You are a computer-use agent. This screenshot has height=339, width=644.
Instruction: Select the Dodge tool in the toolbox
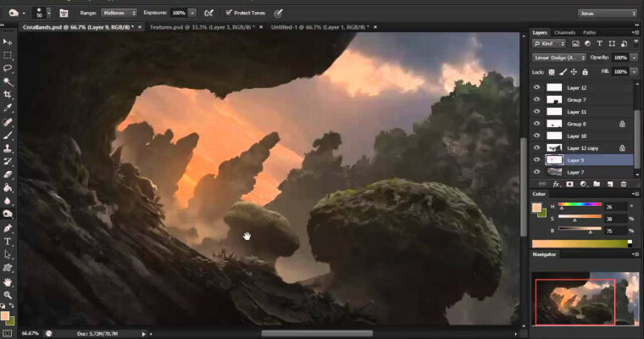point(8,214)
